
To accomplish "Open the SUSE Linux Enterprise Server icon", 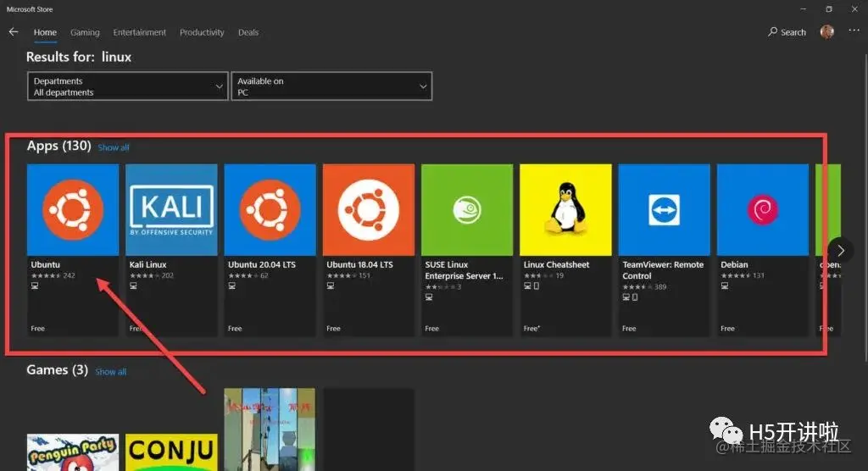I will point(467,210).
